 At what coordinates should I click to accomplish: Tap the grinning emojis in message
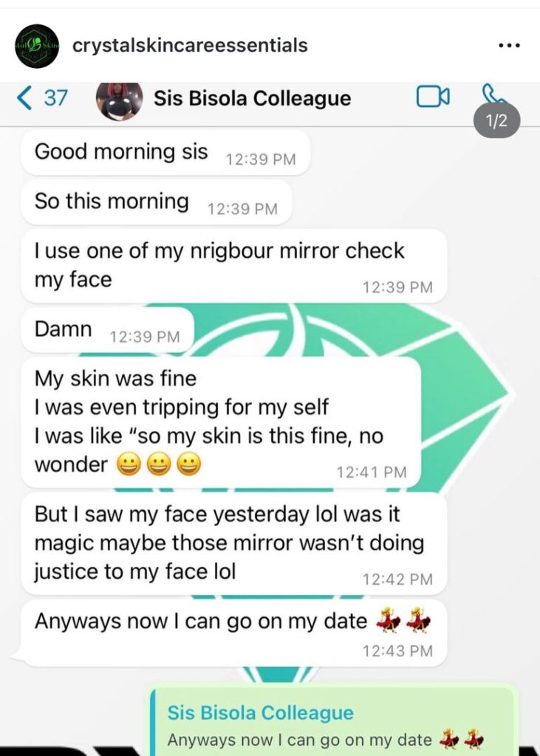(159, 465)
